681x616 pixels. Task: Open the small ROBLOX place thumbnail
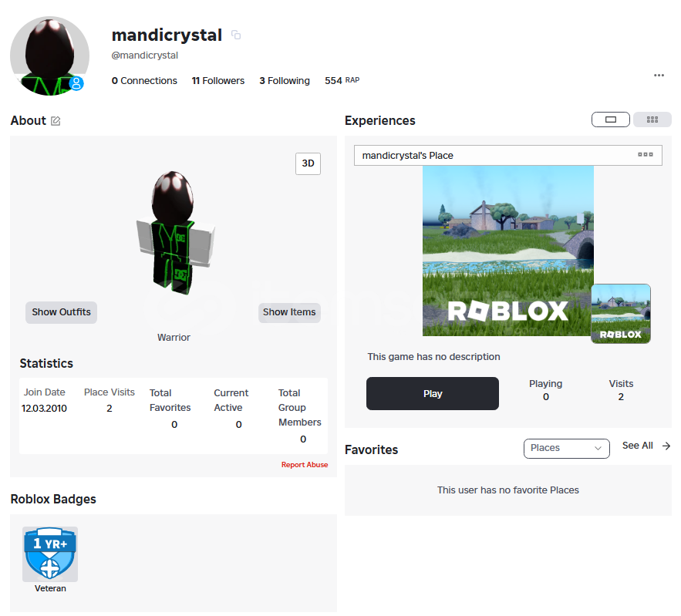coord(621,314)
